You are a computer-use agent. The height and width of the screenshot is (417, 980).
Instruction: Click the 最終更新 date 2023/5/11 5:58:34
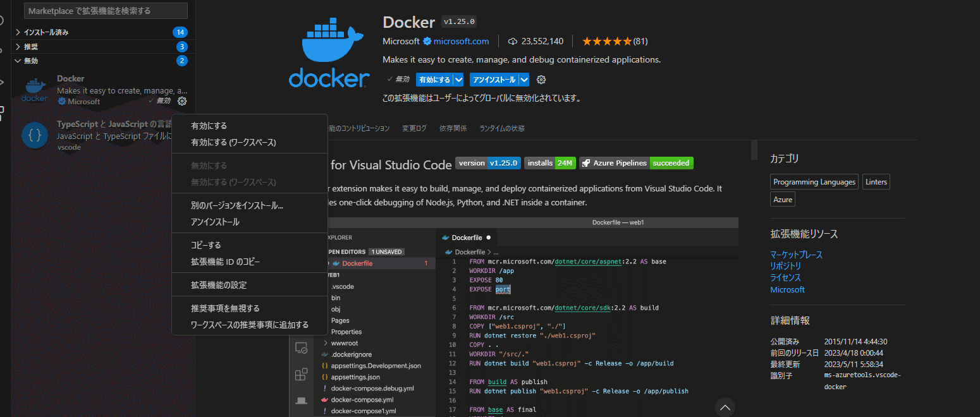point(854,364)
